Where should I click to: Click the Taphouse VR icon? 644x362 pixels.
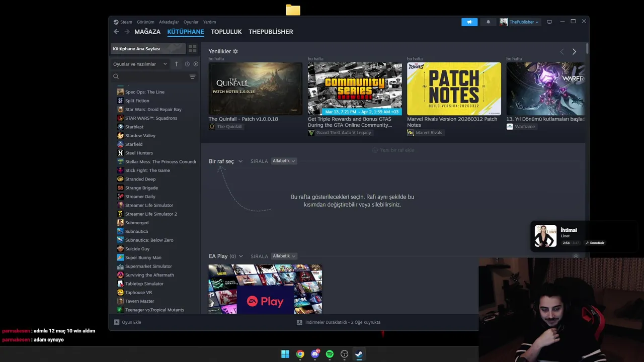click(120, 292)
